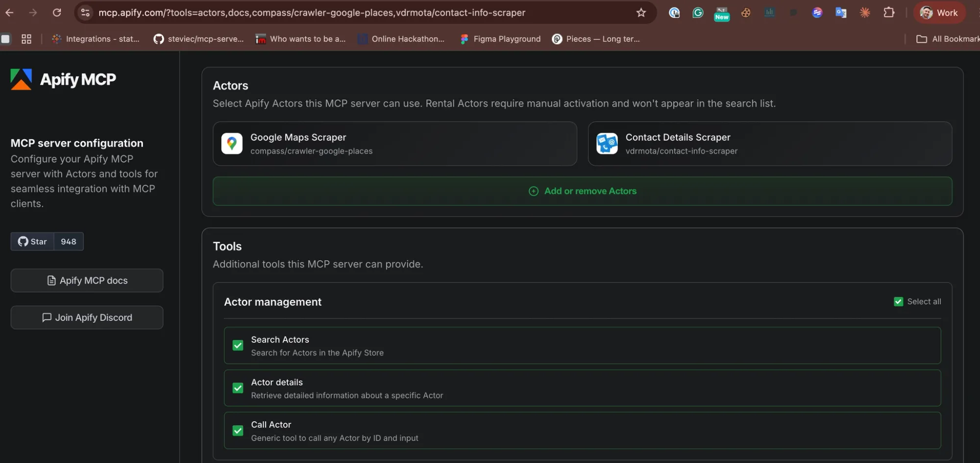Click the Discord chat icon on Join button
Screen dimensions: 980x463
(x=47, y=317)
